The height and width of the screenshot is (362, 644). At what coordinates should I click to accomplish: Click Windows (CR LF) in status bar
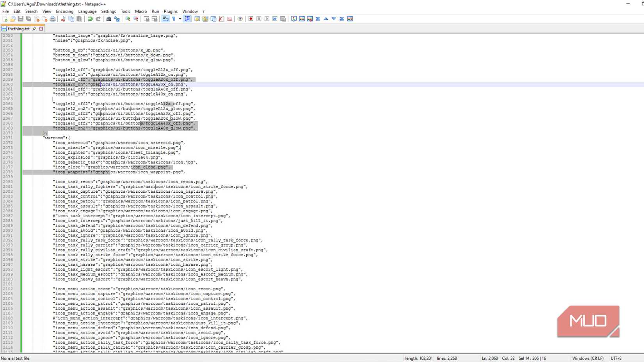click(588, 358)
